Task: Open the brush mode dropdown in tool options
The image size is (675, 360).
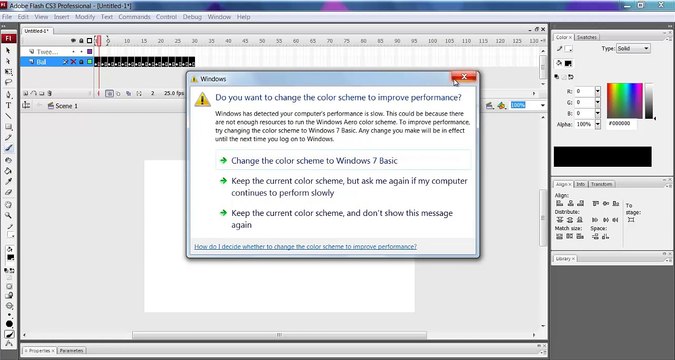Action: (9, 306)
